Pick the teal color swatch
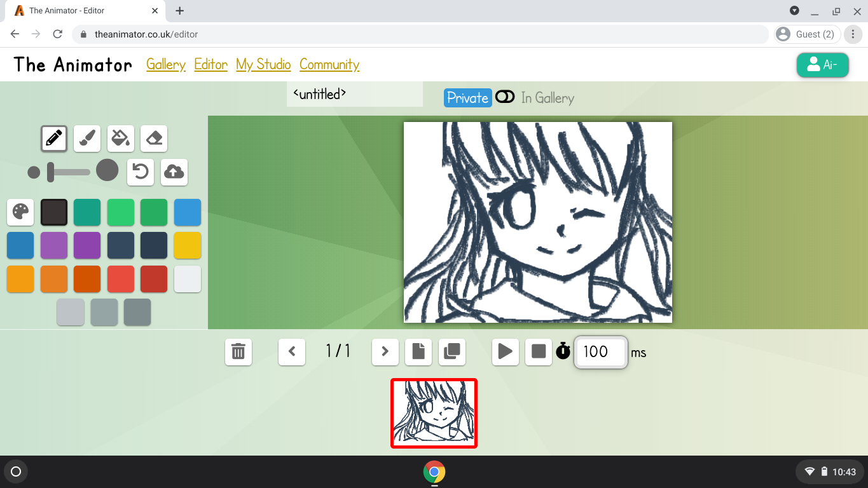The height and width of the screenshot is (488, 868). (x=87, y=212)
